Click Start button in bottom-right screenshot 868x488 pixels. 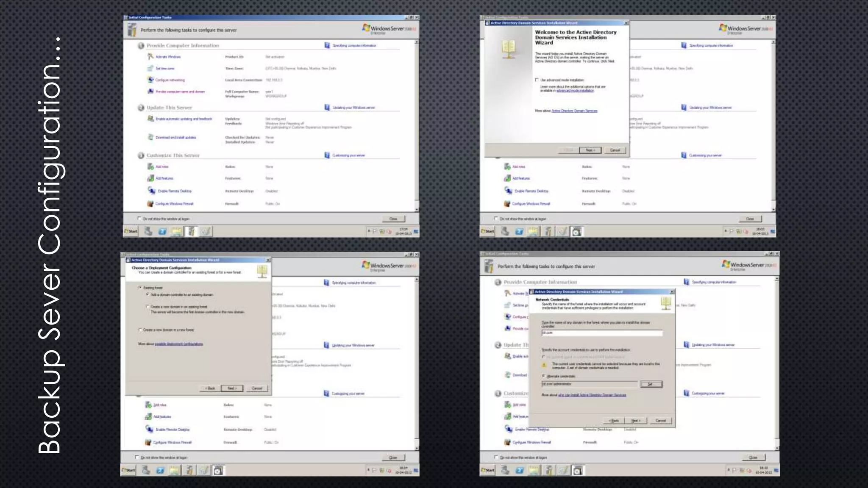(x=487, y=470)
